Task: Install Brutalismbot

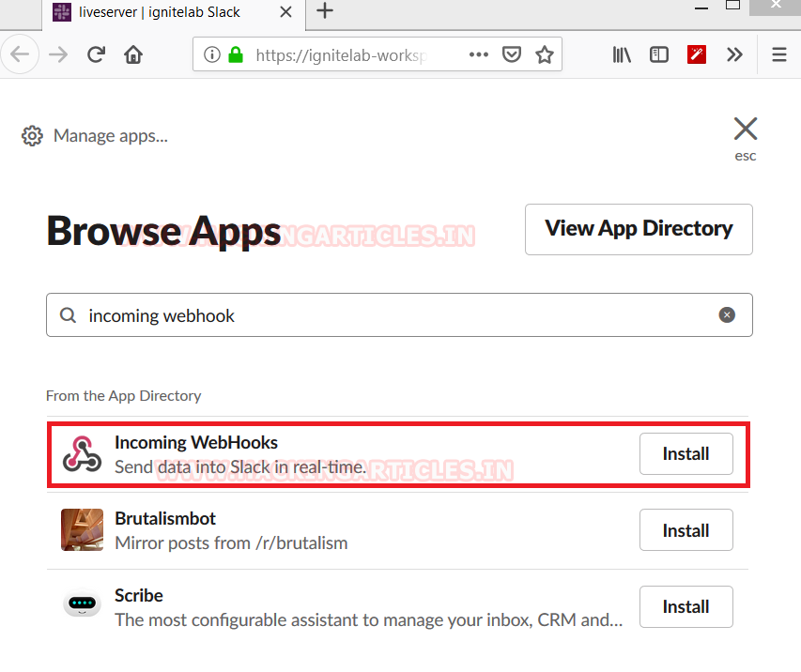Action: [x=686, y=530]
